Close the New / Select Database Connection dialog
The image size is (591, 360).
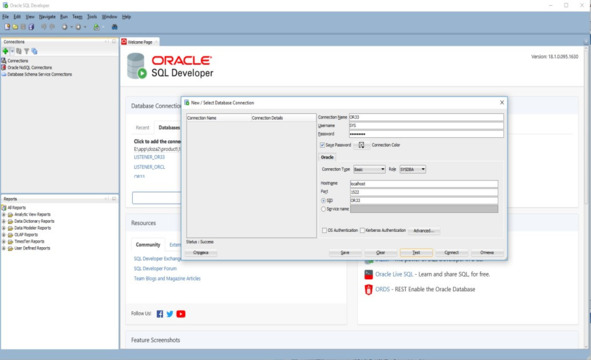point(502,102)
